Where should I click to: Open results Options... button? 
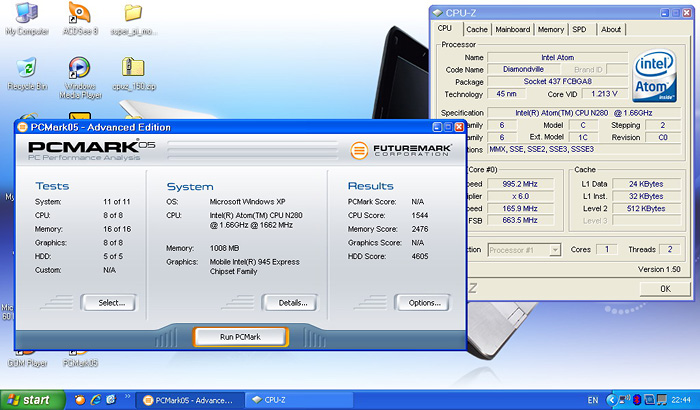[423, 303]
